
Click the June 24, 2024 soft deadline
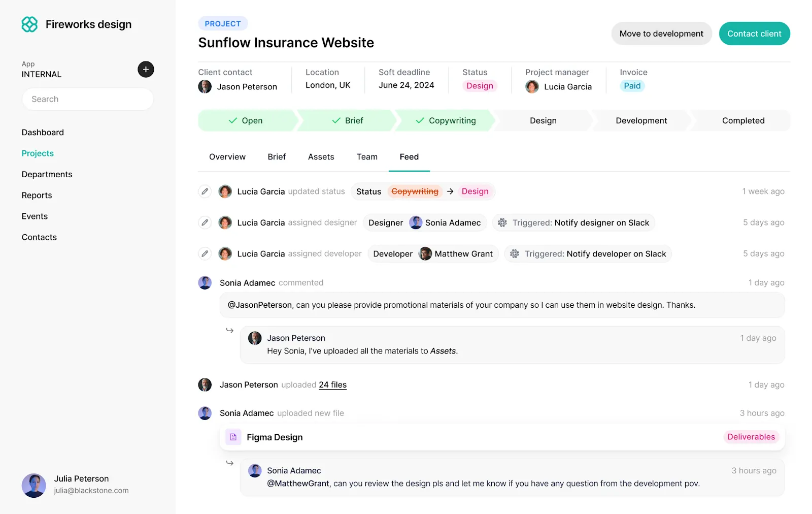(x=407, y=85)
